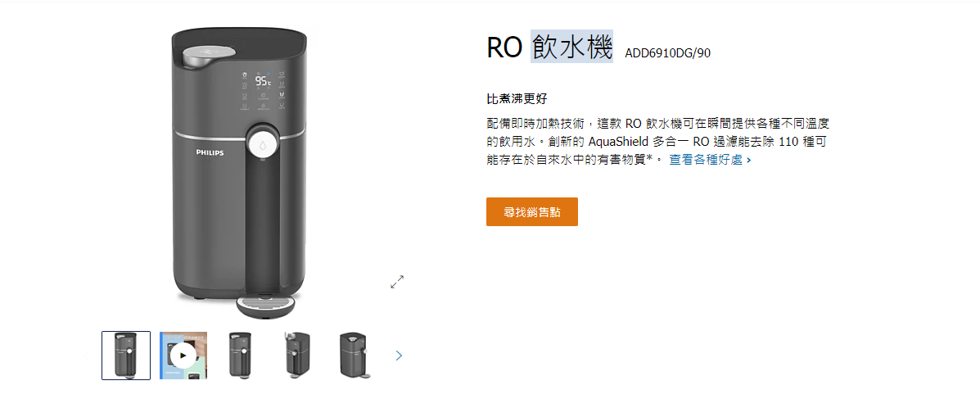Screen dimensions: 980x417
Task: Click the silver lid knob on product
Action: click(209, 56)
